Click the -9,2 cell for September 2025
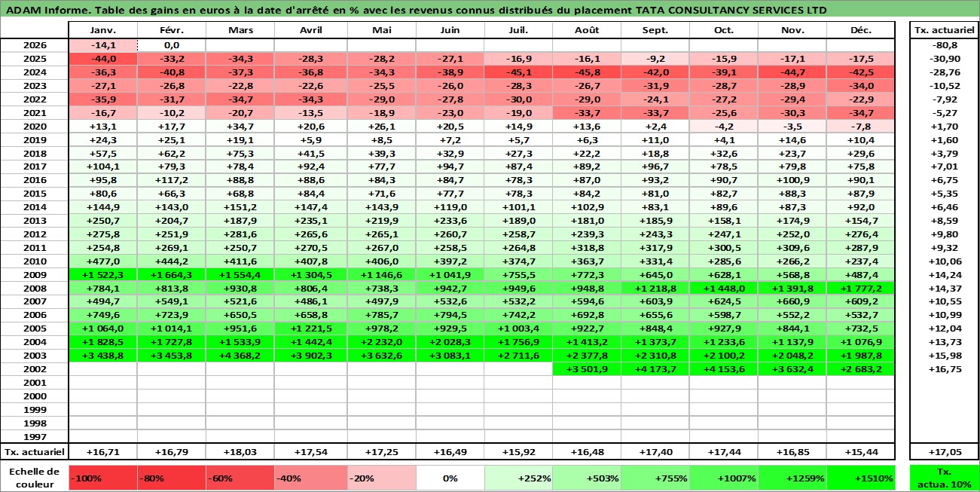 (655, 59)
